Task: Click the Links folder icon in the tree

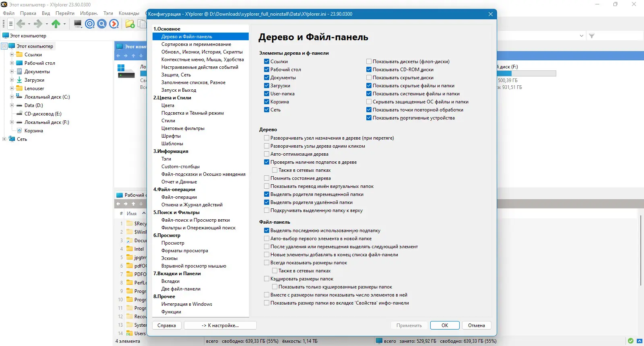Action: coord(19,55)
